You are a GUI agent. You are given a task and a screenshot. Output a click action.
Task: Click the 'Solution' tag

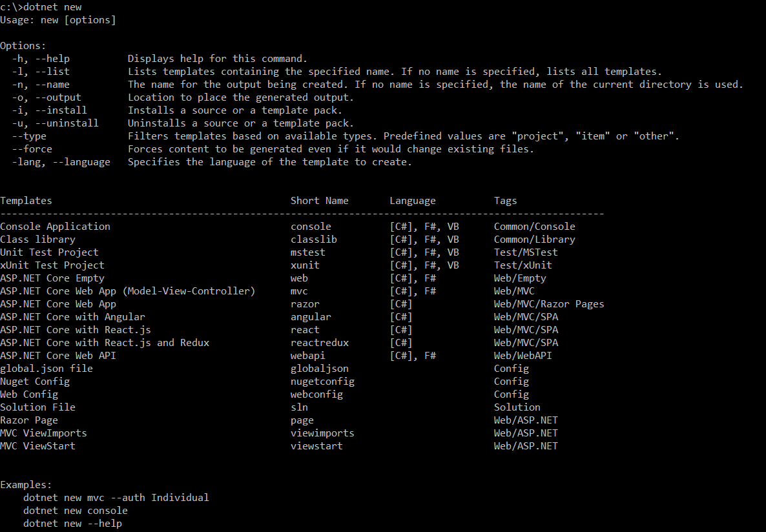pos(517,407)
